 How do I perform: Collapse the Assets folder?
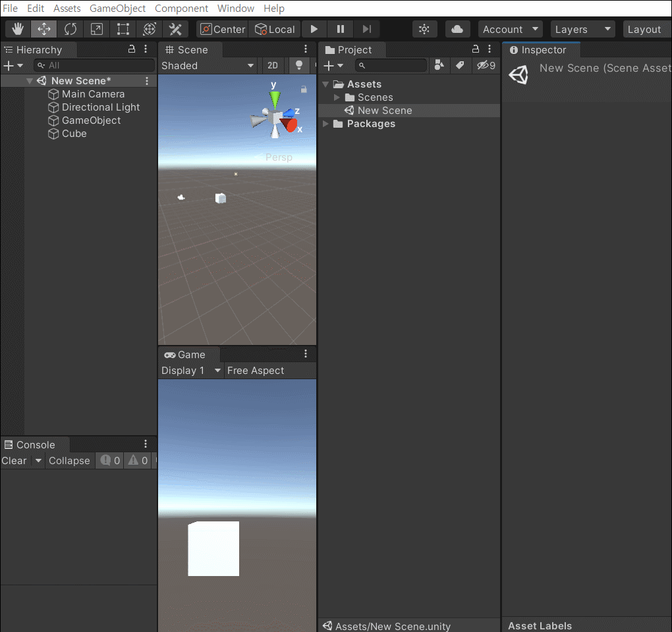click(325, 84)
